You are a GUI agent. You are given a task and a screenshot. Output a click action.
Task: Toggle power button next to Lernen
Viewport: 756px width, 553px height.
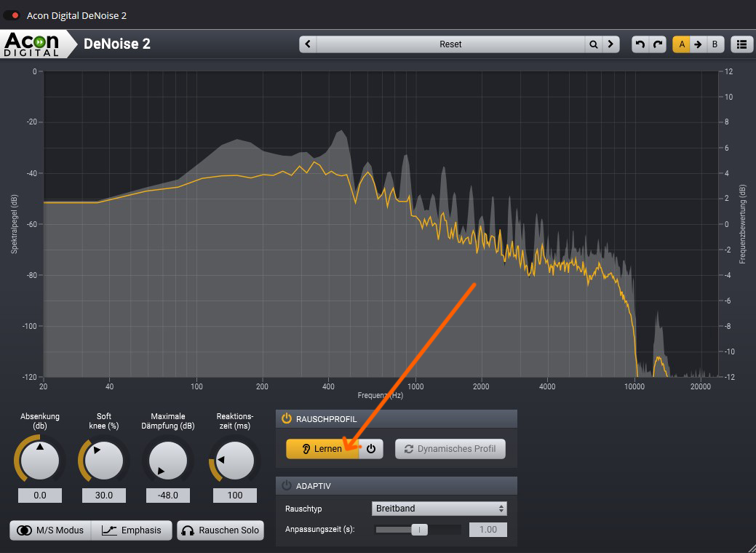point(371,448)
